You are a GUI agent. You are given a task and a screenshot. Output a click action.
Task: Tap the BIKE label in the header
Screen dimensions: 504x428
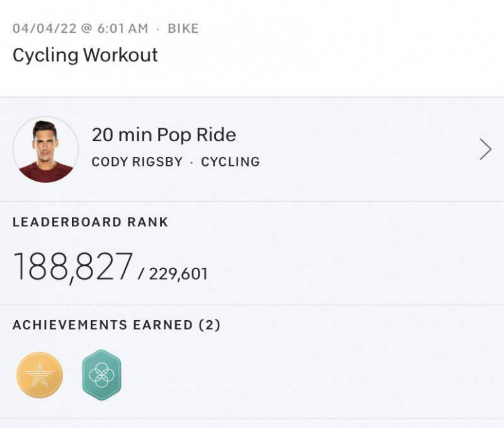tap(183, 28)
